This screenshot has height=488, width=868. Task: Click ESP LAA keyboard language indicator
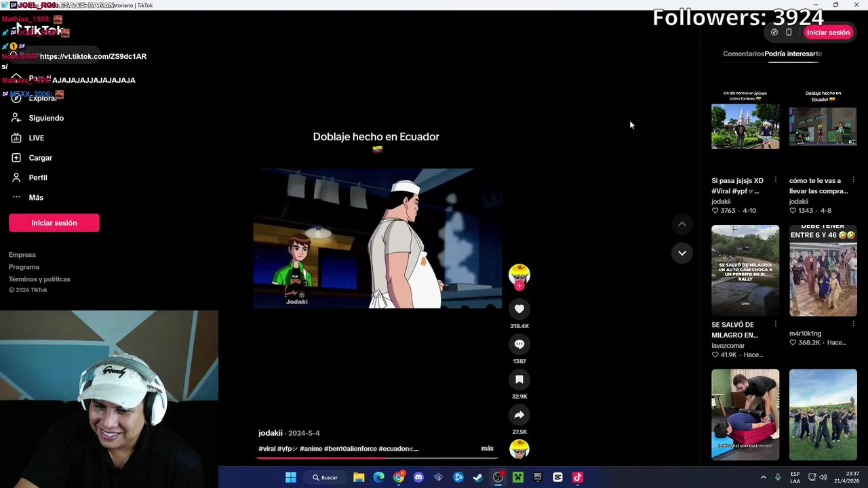tap(795, 477)
